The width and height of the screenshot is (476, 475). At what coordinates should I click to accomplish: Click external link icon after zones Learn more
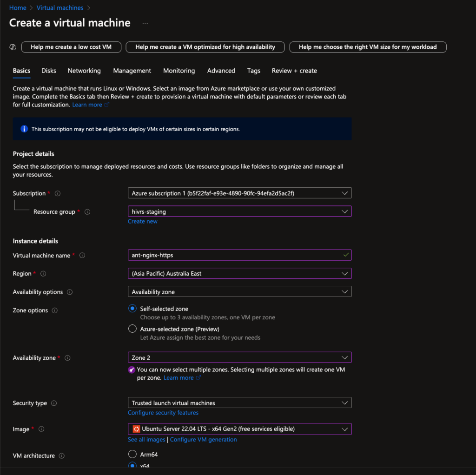coord(198,377)
